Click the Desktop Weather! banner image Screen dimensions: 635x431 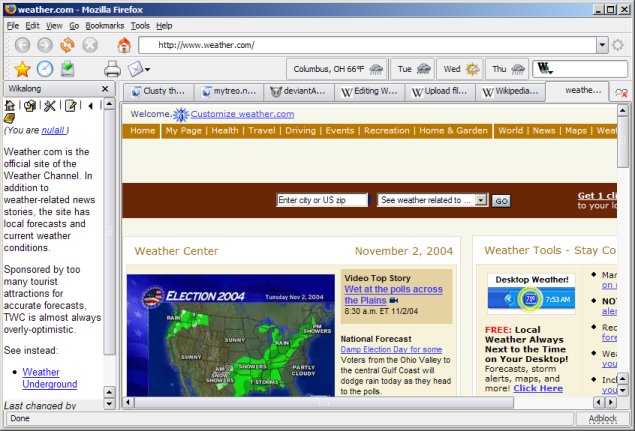pos(531,294)
